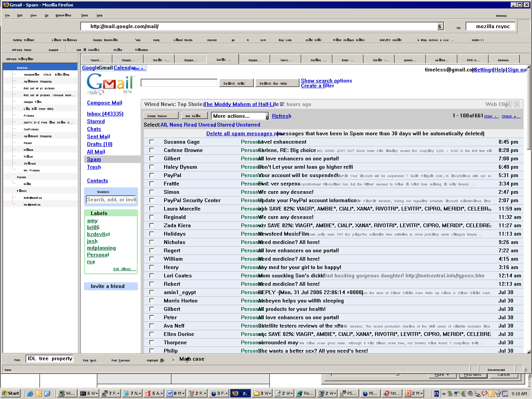The height and width of the screenshot is (399, 532).
Task: Click the Not Spam button
Action: (x=195, y=116)
